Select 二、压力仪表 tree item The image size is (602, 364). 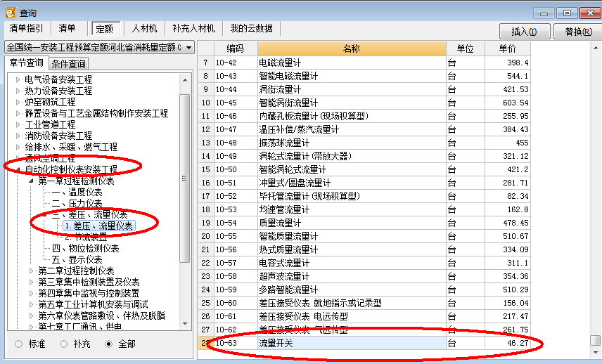click(x=77, y=203)
